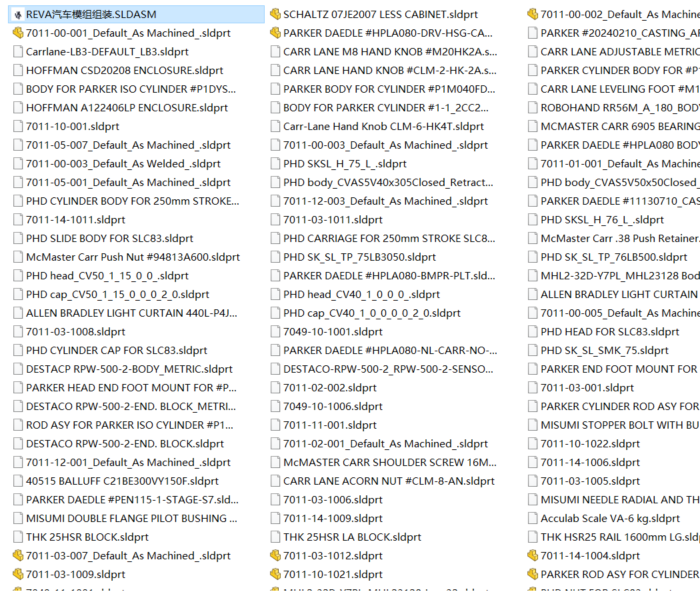Viewport: 700px width, 592px height.
Task: Click the 7011-03-1012.sldprt yellow part icon
Action: point(275,556)
